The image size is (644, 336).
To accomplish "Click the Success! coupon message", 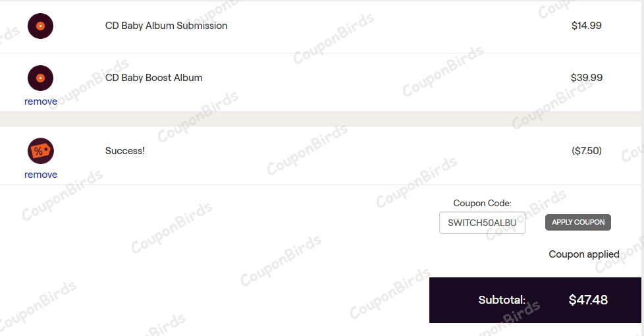I will (x=124, y=151).
